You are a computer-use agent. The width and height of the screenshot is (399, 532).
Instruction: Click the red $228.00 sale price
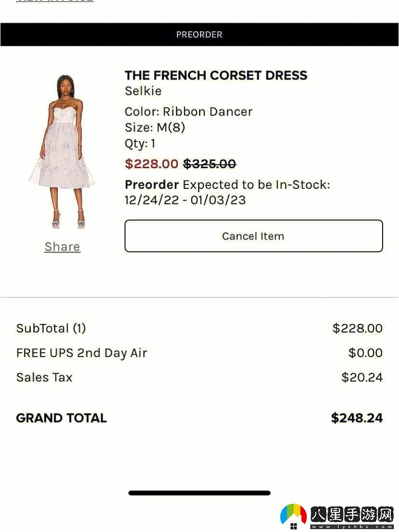pyautogui.click(x=152, y=164)
